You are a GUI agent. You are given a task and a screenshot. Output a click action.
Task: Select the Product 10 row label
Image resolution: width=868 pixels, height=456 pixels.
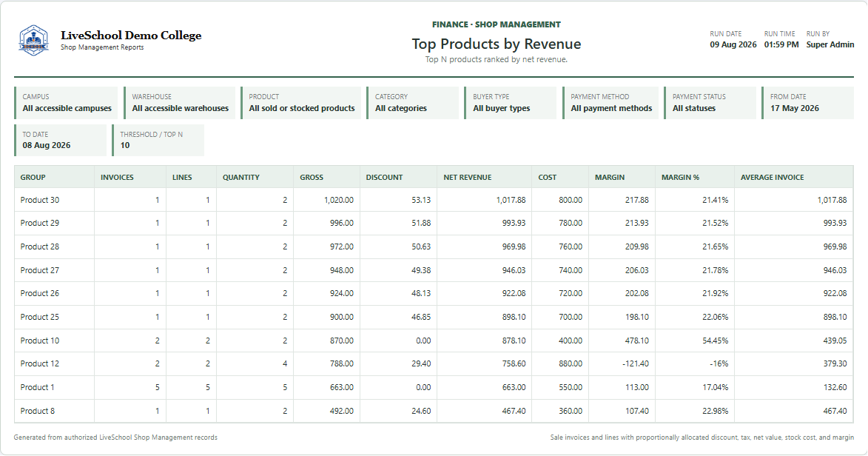click(40, 341)
